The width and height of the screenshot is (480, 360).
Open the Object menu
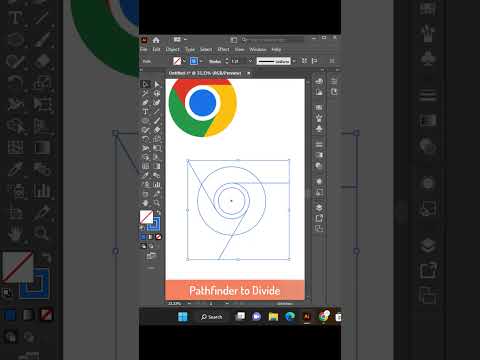pos(173,49)
